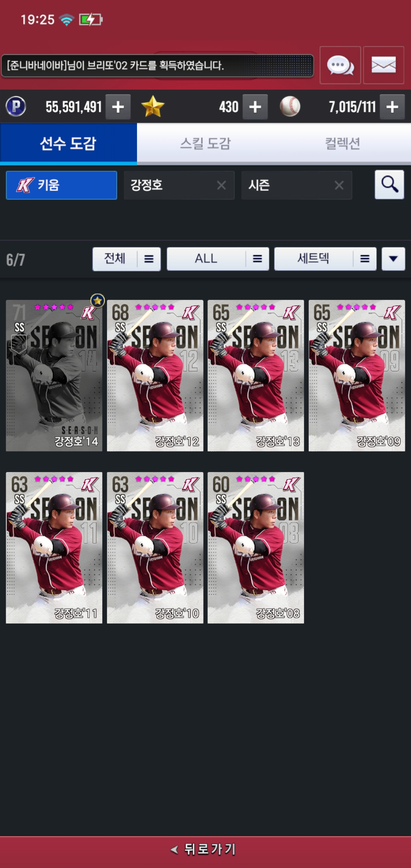The height and width of the screenshot is (868, 411).
Task: Open the chat bubble icon
Action: click(340, 65)
